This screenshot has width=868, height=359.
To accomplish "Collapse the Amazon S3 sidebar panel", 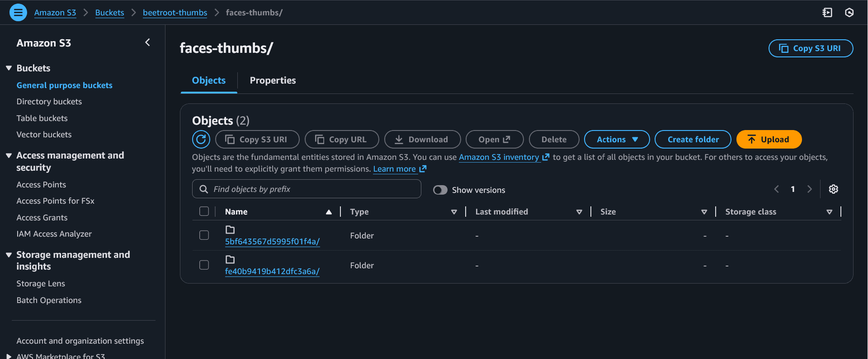I will 147,42.
